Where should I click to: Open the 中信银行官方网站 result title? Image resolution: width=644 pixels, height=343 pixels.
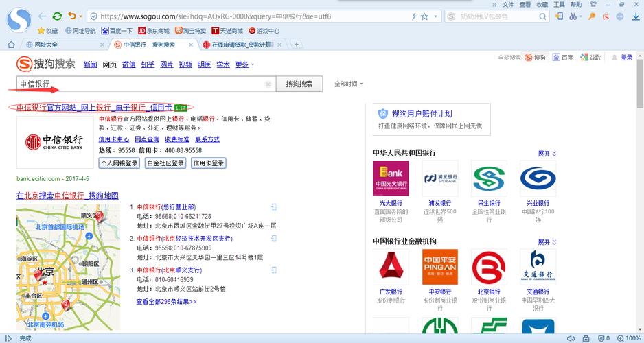tap(95, 108)
